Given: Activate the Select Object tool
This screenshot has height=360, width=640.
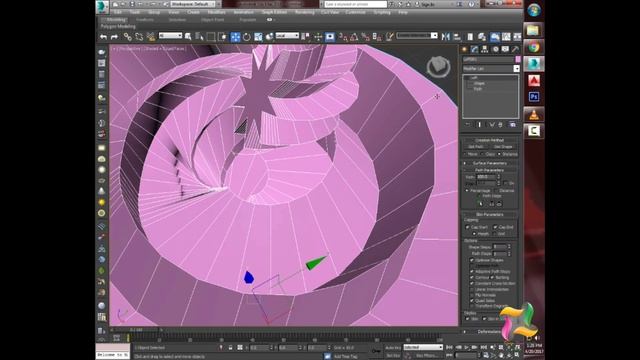Looking at the screenshot, I should tap(188, 37).
